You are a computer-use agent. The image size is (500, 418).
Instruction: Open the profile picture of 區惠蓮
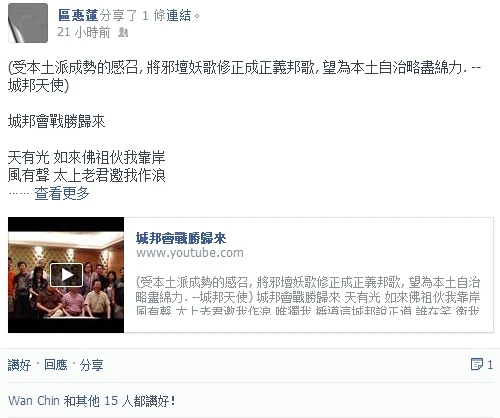(x=28, y=23)
